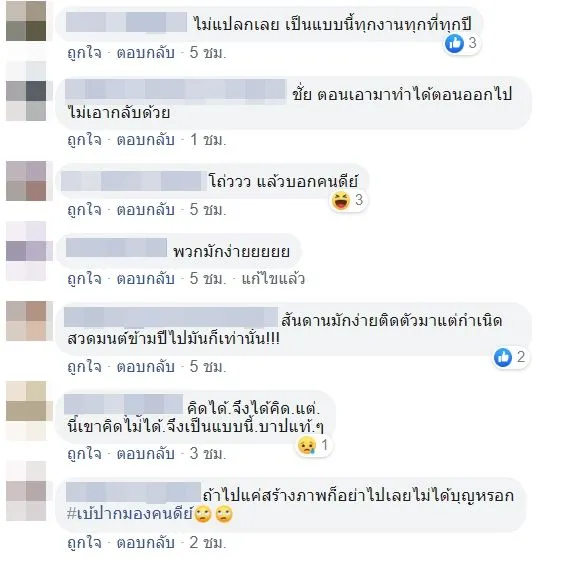Screen dimensions: 566x561
Task: Open blurred username of second commenter
Action: [176, 91]
